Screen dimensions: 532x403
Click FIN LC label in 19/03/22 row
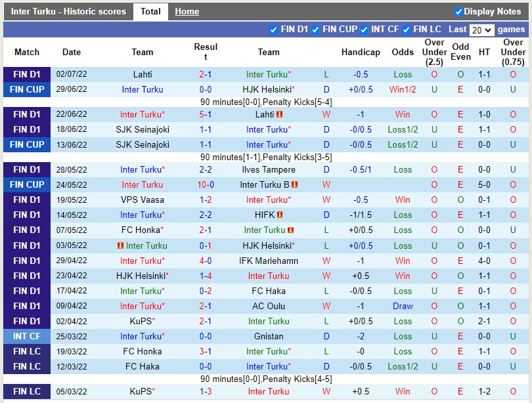coord(27,352)
